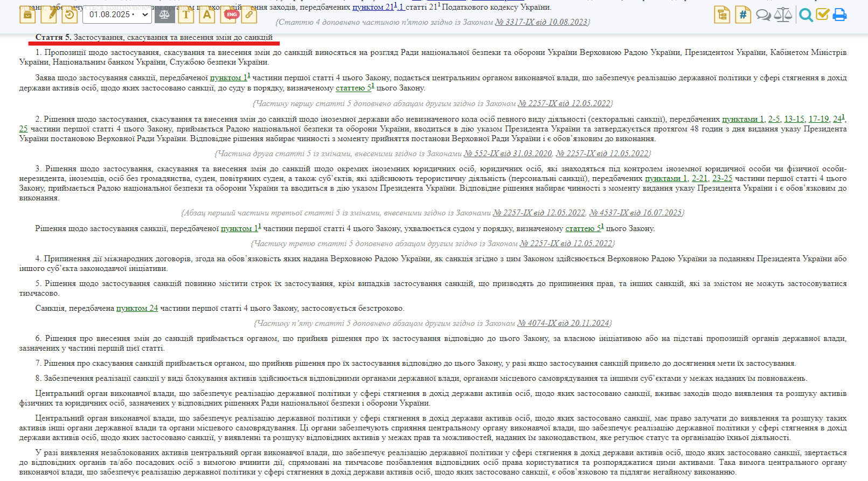Open 'пунктом 1¹' link in the 'Заява' paragraph
Image resolution: width=868 pixels, height=481 pixels.
coord(230,78)
